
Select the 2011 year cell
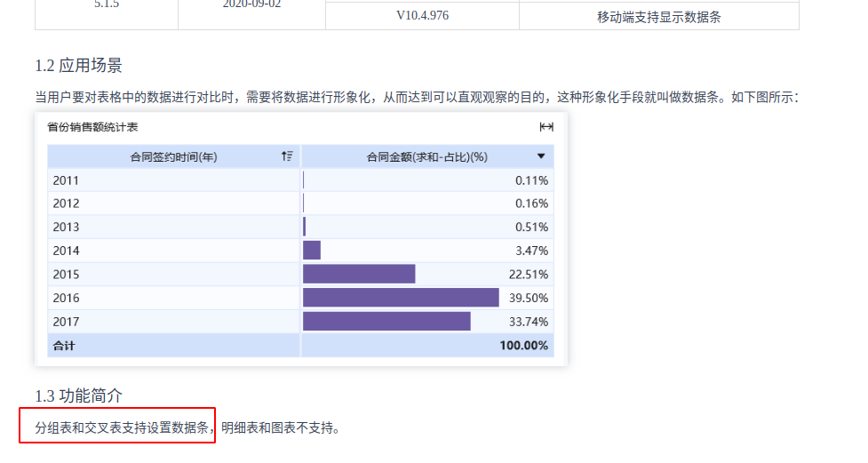[173, 180]
